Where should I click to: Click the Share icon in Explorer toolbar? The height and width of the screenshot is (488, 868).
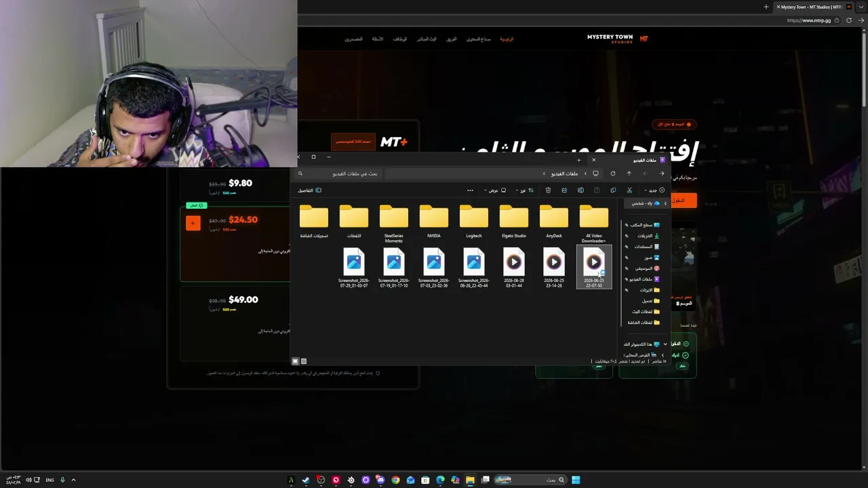564,190
